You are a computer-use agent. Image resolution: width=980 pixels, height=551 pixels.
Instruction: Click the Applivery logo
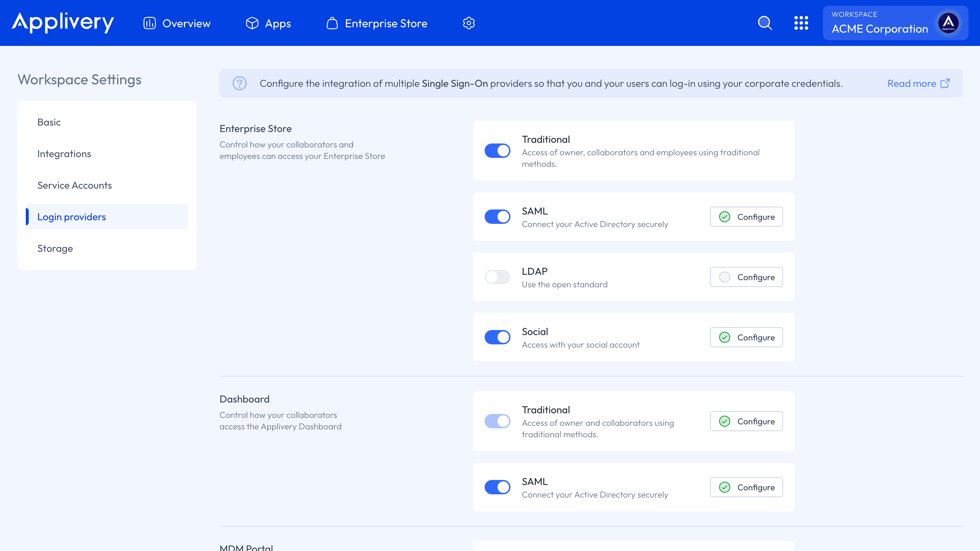tap(62, 23)
